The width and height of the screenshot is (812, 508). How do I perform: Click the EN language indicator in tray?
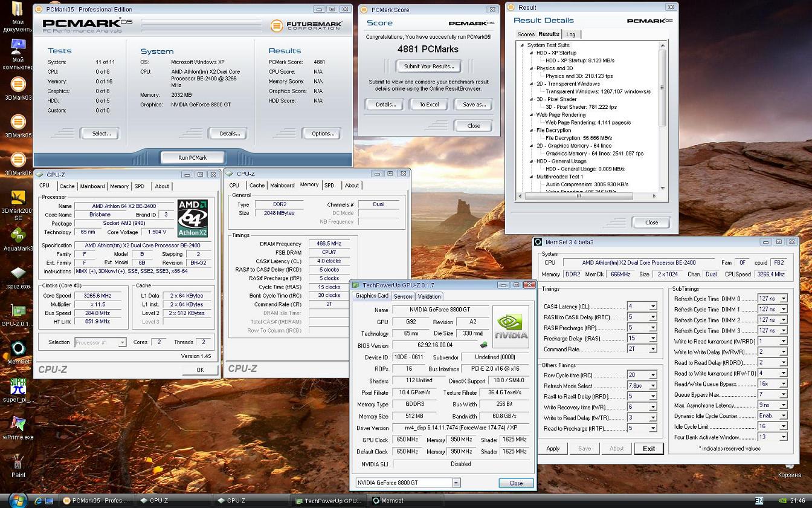759,501
